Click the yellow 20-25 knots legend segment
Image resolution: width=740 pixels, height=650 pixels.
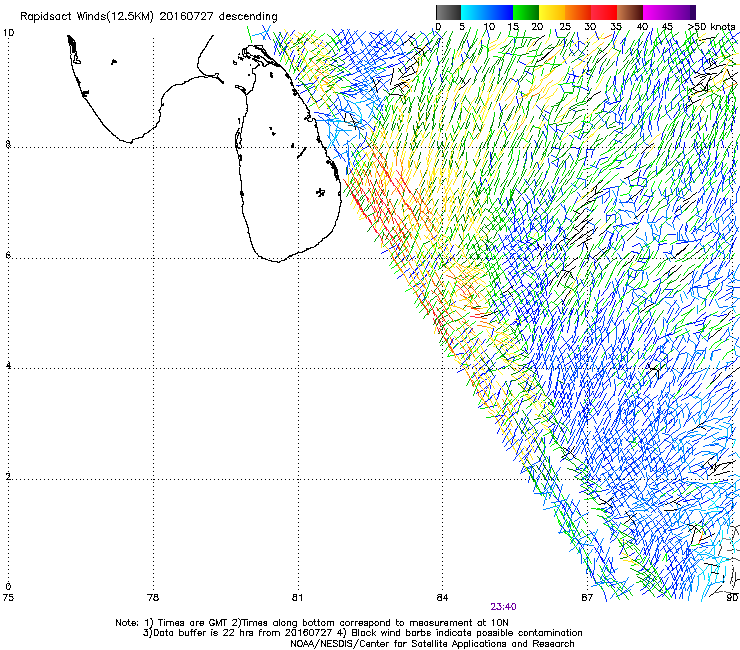(x=552, y=12)
